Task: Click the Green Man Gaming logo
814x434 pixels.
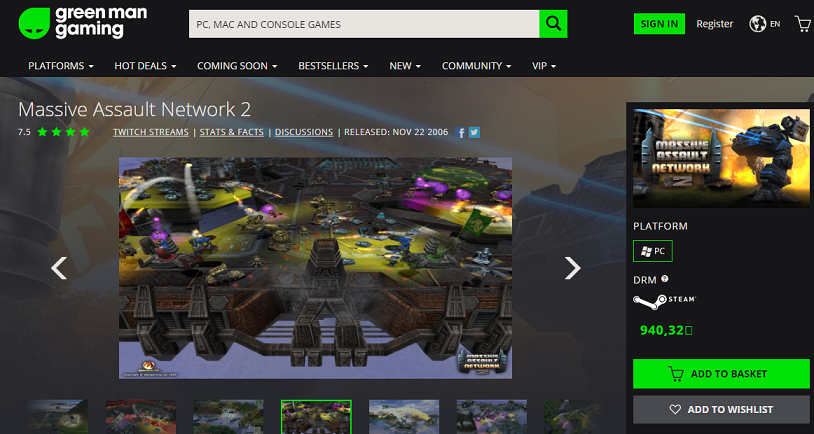Action: (x=83, y=23)
